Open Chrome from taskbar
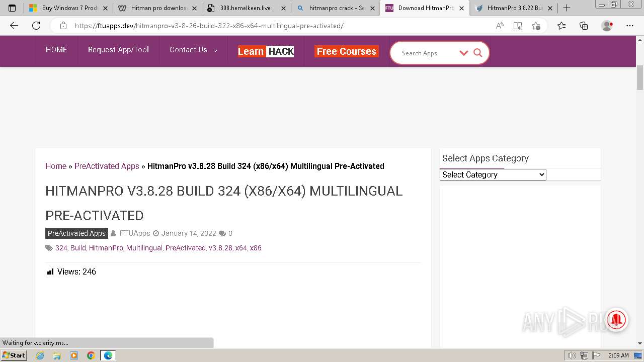Viewport: 644px width, 362px height. coord(91,355)
